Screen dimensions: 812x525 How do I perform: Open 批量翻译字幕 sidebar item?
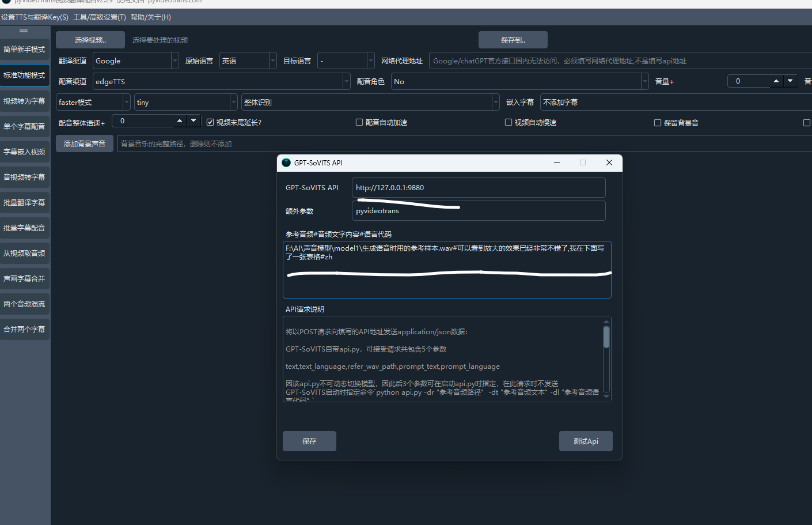tap(24, 203)
